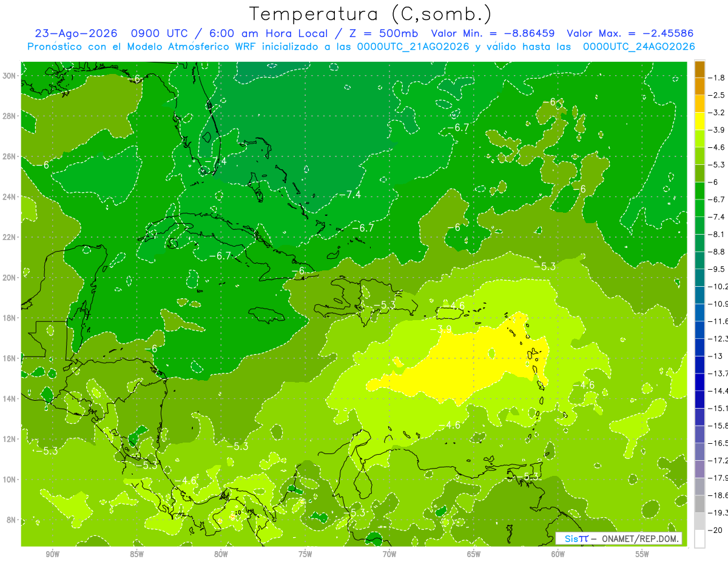Click the orange swatch between -1.8 and -2.5
Screen dimensions: 728x562
(x=699, y=86)
